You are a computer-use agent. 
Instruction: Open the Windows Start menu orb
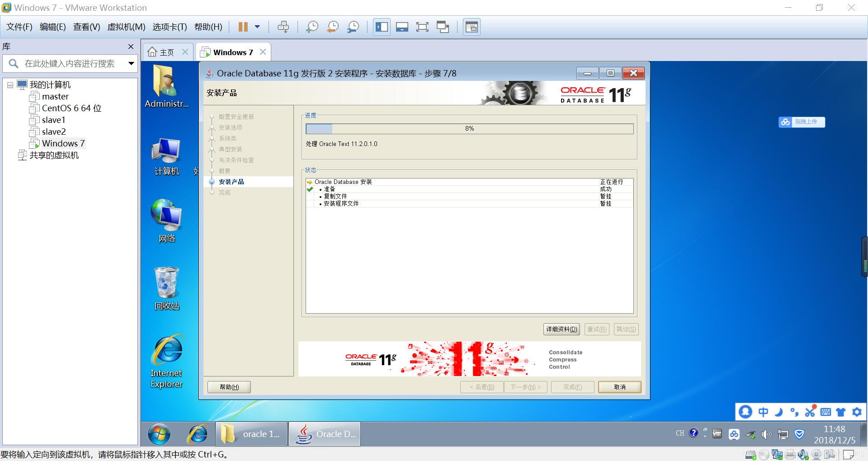click(x=159, y=434)
